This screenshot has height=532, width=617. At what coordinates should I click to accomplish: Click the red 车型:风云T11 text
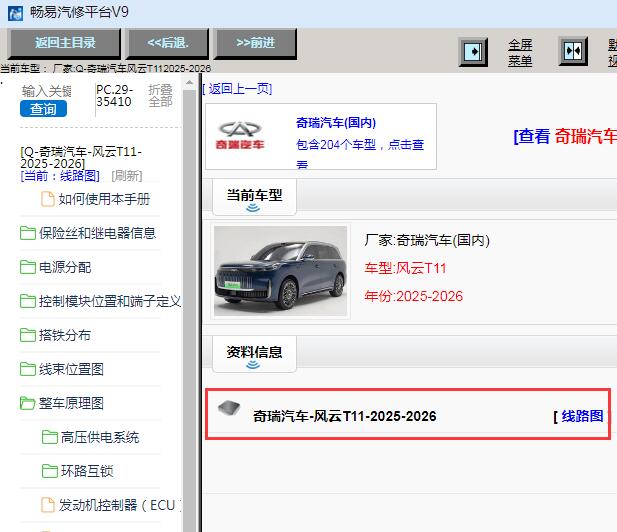point(405,268)
